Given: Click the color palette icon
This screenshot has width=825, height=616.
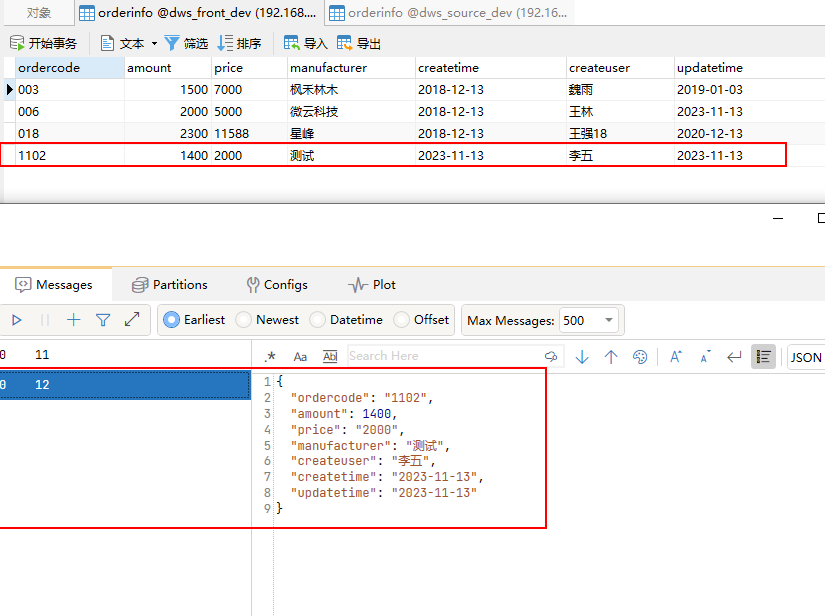Looking at the screenshot, I should click(641, 357).
